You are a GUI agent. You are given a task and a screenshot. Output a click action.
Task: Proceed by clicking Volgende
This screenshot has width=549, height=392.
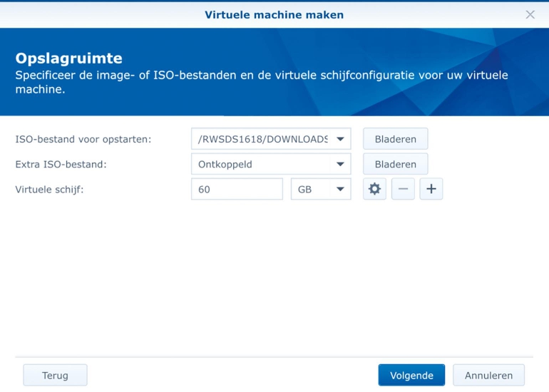411,376
